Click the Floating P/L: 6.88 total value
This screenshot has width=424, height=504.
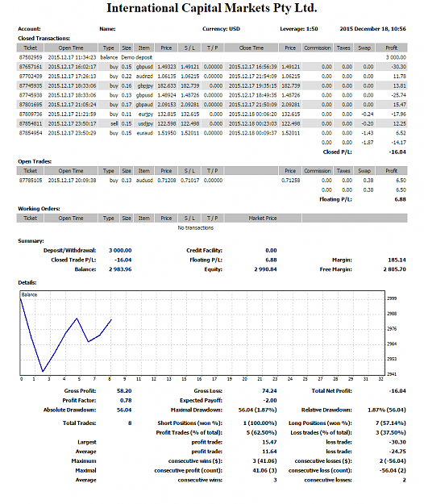click(401, 200)
